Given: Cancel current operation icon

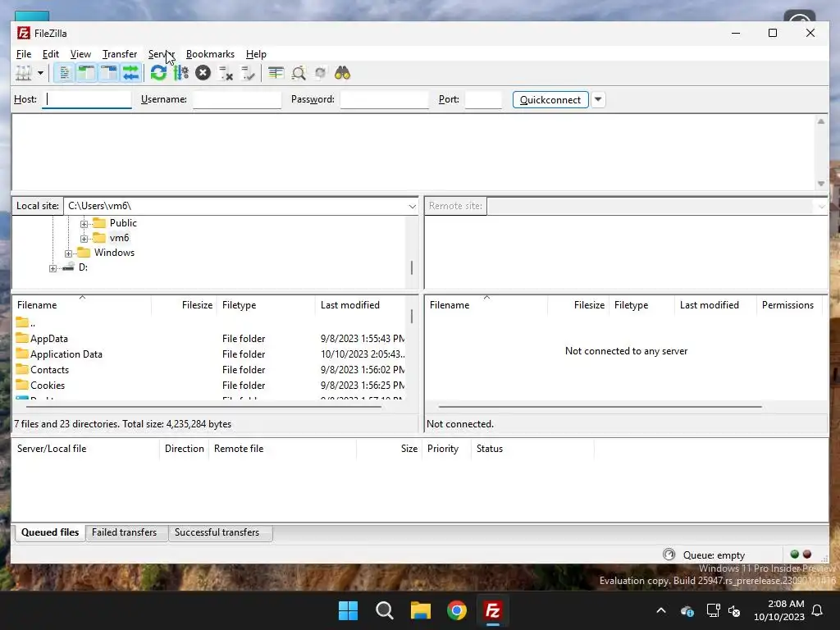Looking at the screenshot, I should (x=203, y=73).
